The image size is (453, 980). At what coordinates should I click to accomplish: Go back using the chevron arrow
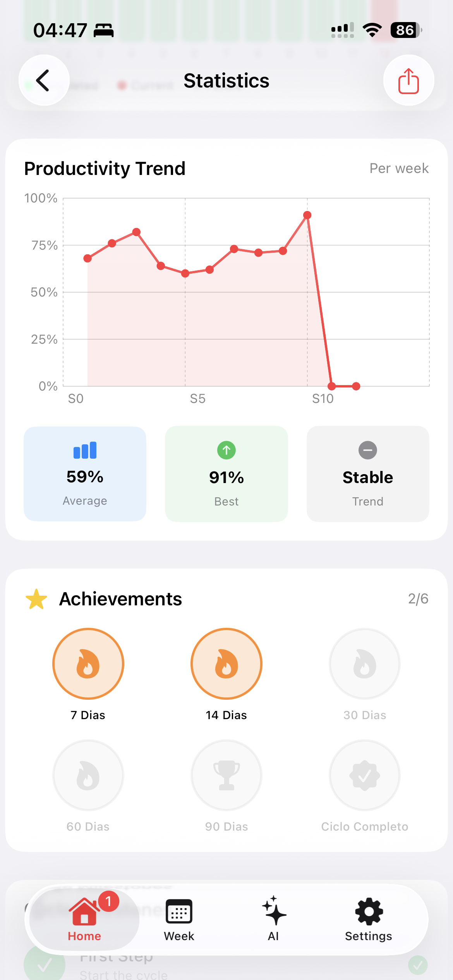pos(43,80)
